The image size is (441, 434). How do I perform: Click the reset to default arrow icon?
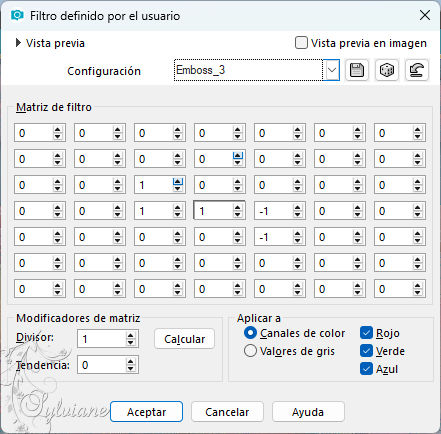click(x=417, y=70)
